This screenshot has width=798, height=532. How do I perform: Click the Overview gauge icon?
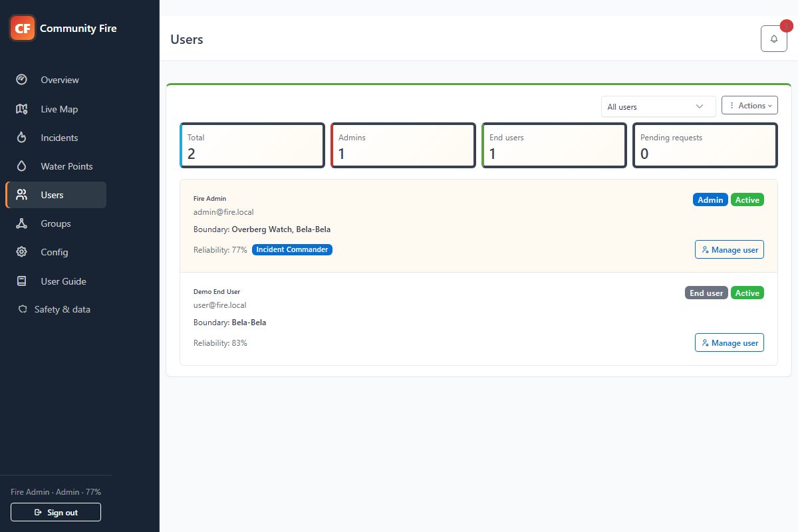coord(22,80)
